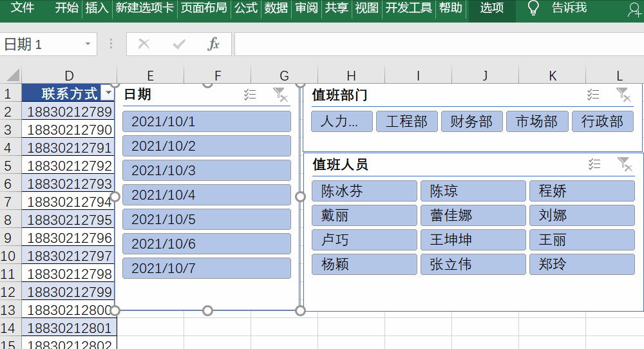
Task: Click the 告诉我 search box
Action: (569, 7)
